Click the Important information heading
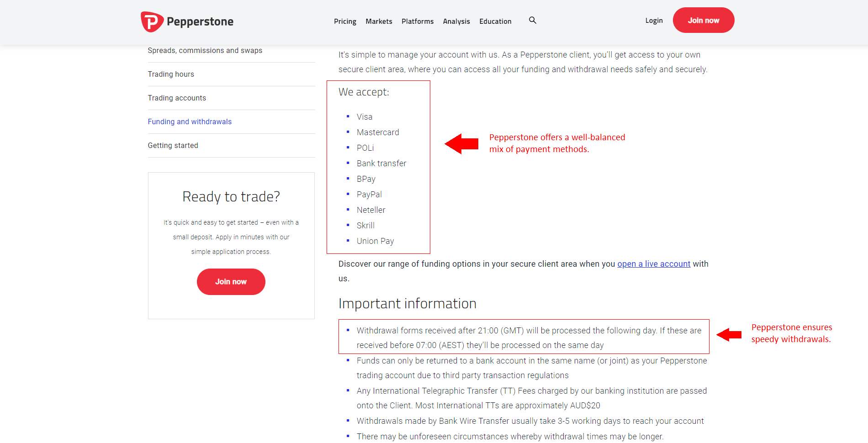This screenshot has height=443, width=868. pos(407,303)
